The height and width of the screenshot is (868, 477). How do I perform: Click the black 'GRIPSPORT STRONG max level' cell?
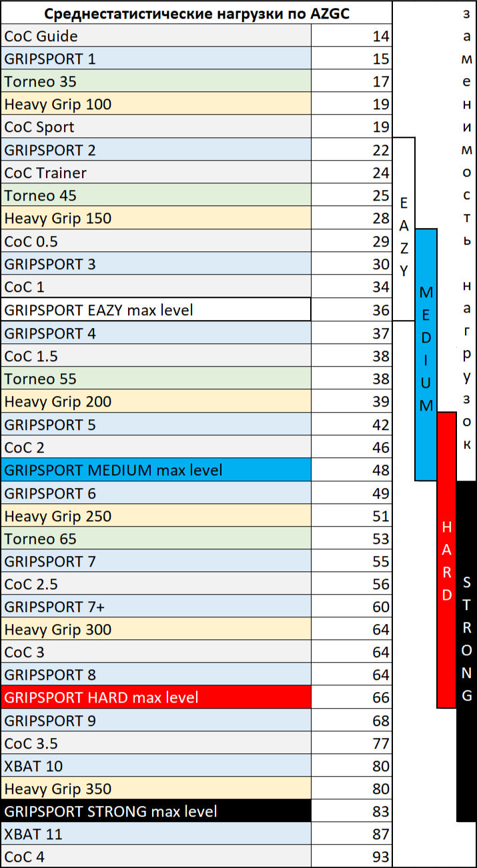click(x=156, y=811)
